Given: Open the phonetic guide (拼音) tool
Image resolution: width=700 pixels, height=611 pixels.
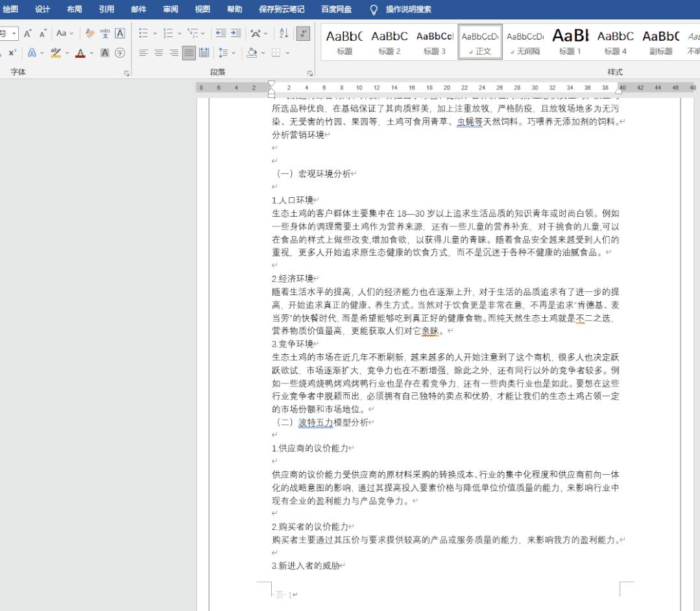Looking at the screenshot, I should coord(106,34).
